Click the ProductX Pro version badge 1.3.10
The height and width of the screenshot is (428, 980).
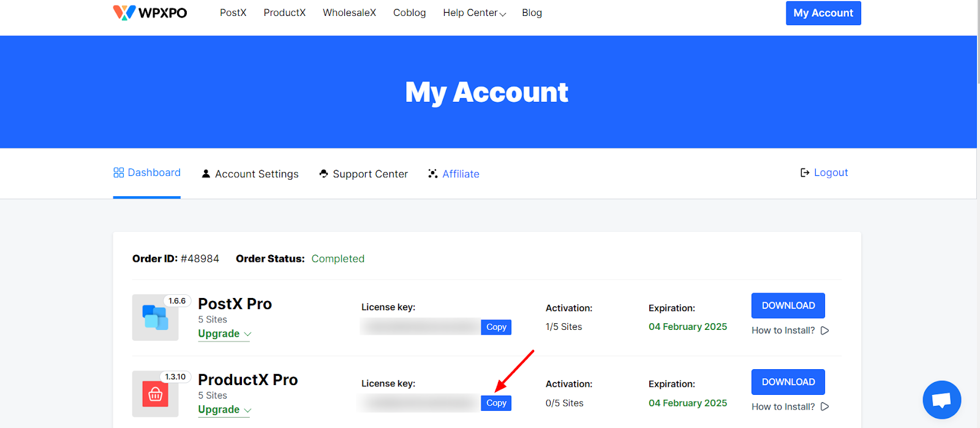pos(175,377)
